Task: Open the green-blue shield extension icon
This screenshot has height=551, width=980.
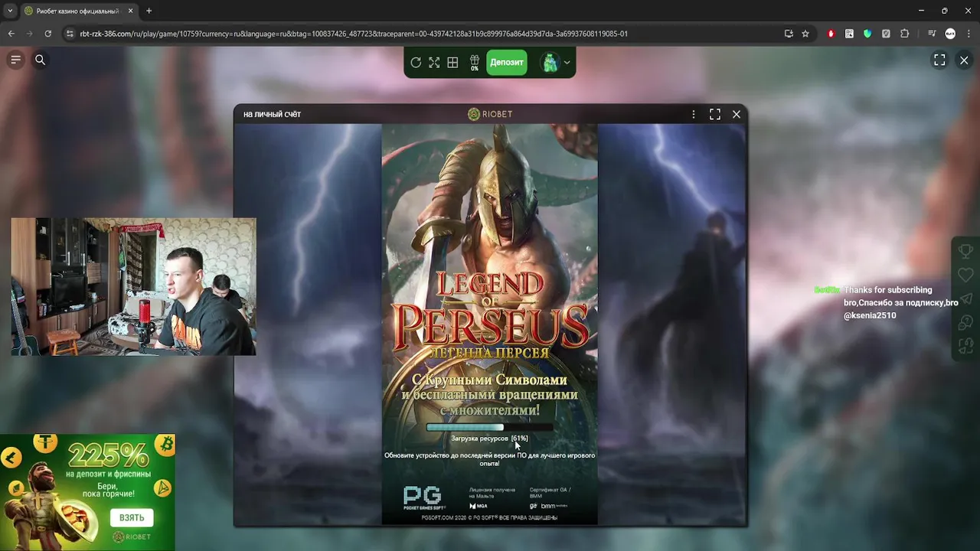Action: 867,34
